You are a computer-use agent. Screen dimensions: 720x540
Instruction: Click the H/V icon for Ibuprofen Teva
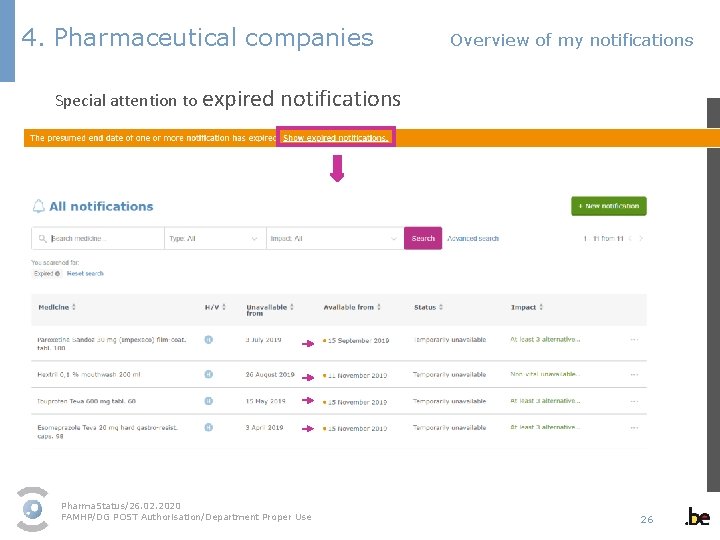point(209,401)
